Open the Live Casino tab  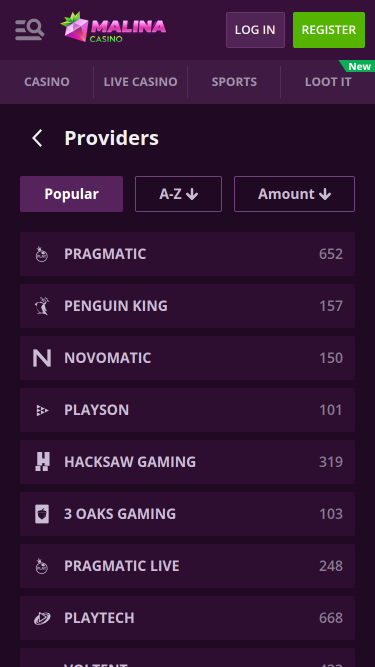pyautogui.click(x=140, y=82)
